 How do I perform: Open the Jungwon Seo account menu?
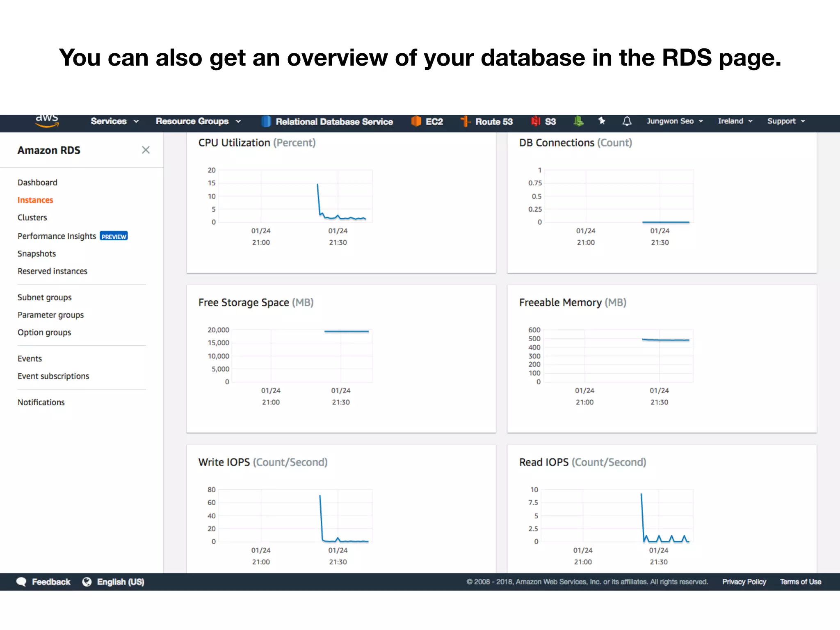coord(675,121)
